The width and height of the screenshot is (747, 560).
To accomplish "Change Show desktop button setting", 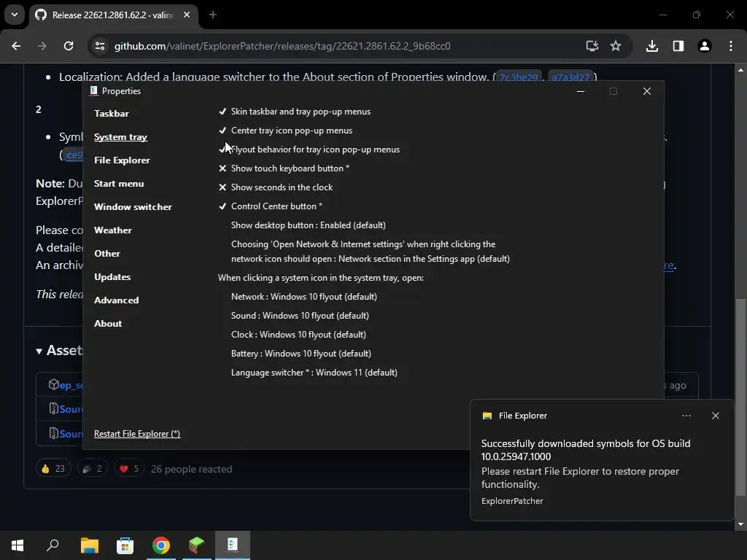I will (309, 225).
